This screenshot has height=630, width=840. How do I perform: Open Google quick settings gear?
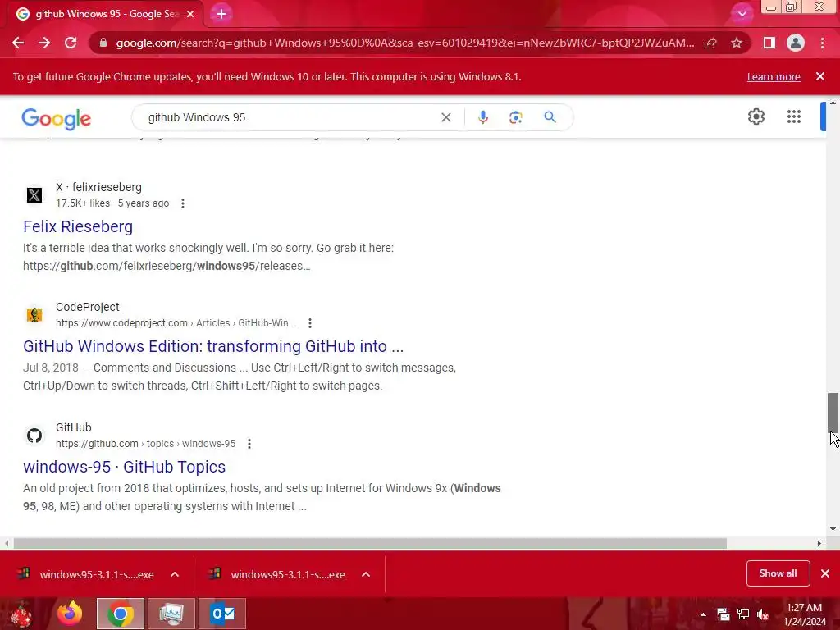tap(756, 116)
